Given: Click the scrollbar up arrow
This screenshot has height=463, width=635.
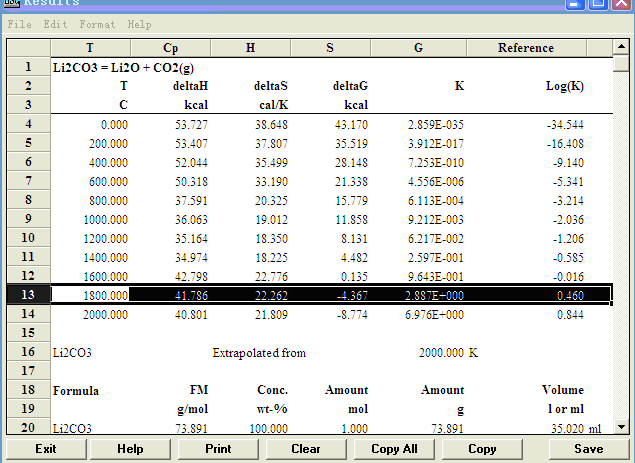Looking at the screenshot, I should [621, 47].
